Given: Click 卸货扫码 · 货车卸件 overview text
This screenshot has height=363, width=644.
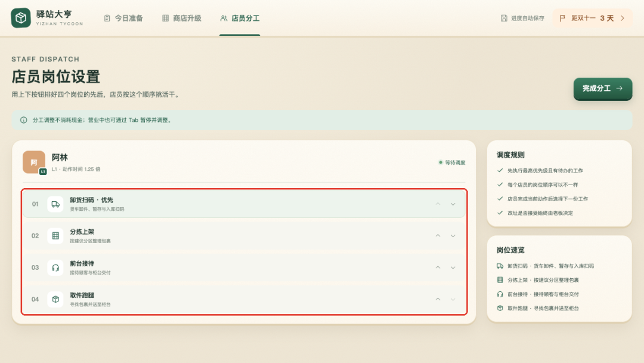Looking at the screenshot, I should click(550, 266).
